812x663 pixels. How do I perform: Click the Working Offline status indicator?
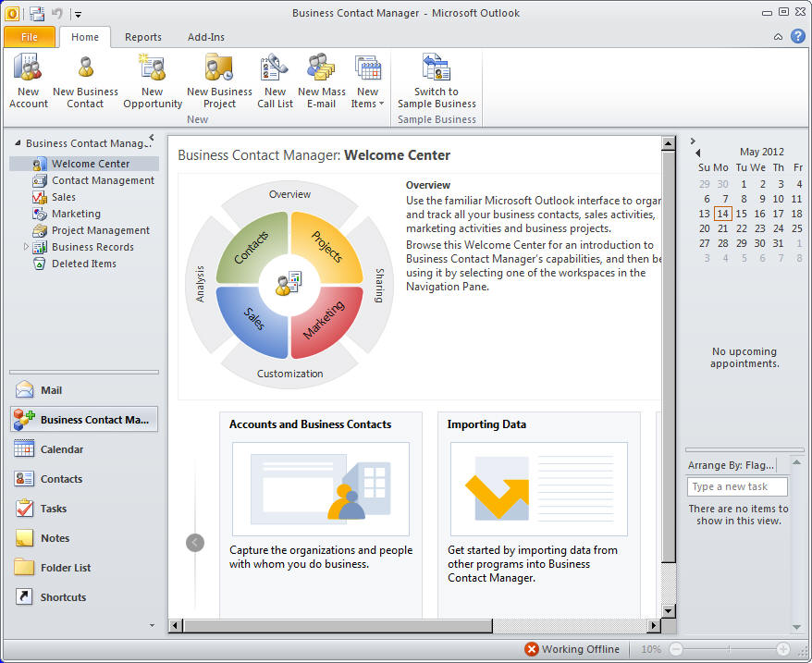572,649
